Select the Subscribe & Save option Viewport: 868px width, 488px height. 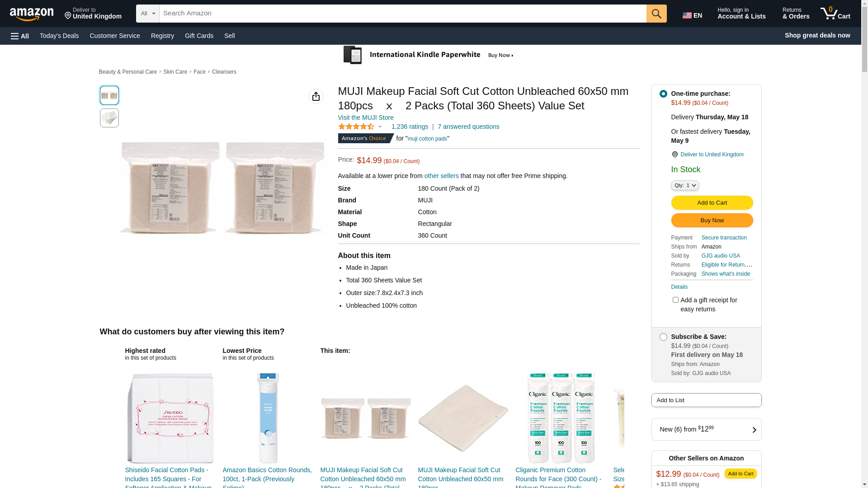click(663, 337)
